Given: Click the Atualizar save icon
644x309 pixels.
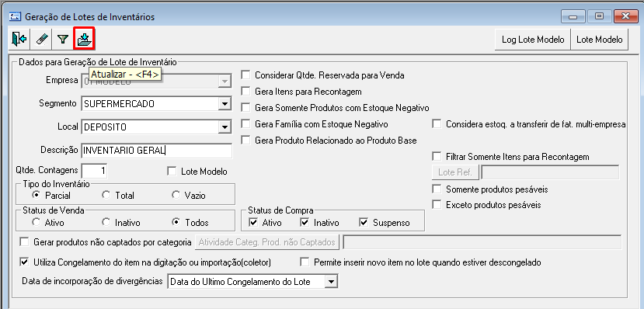Looking at the screenshot, I should (x=84, y=40).
